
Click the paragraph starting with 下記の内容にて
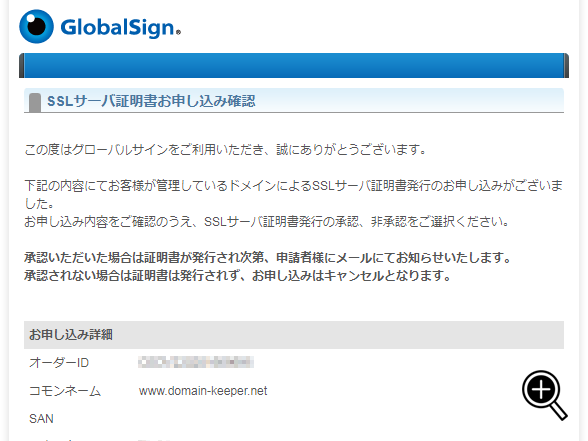point(294,195)
